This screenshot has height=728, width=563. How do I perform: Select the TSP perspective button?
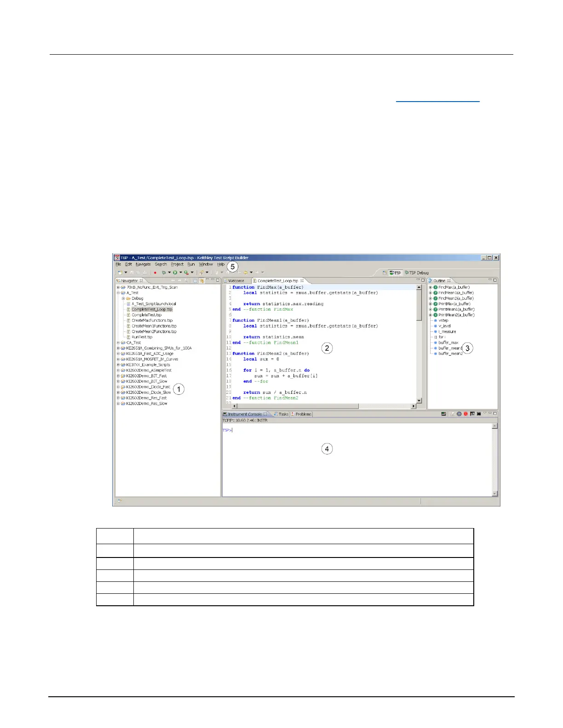click(x=395, y=273)
